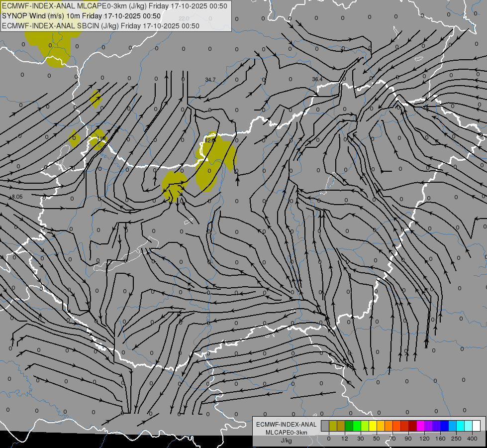Select the red-orange swatch right of 70
487x448 pixels.
pos(396,426)
